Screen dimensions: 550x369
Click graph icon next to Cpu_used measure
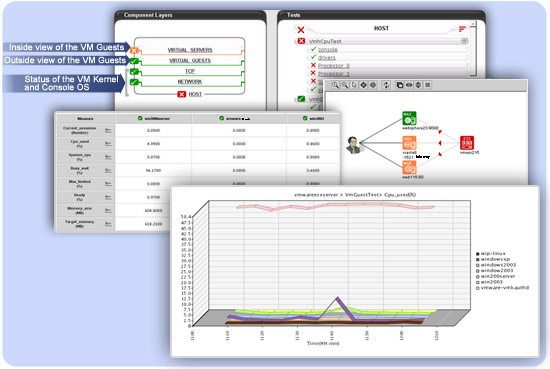108,144
